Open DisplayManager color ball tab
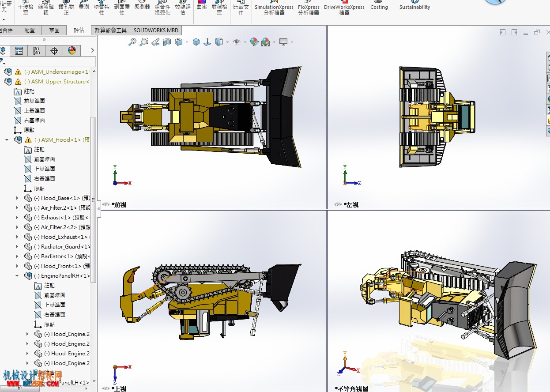The height and width of the screenshot is (392, 550). (72, 51)
